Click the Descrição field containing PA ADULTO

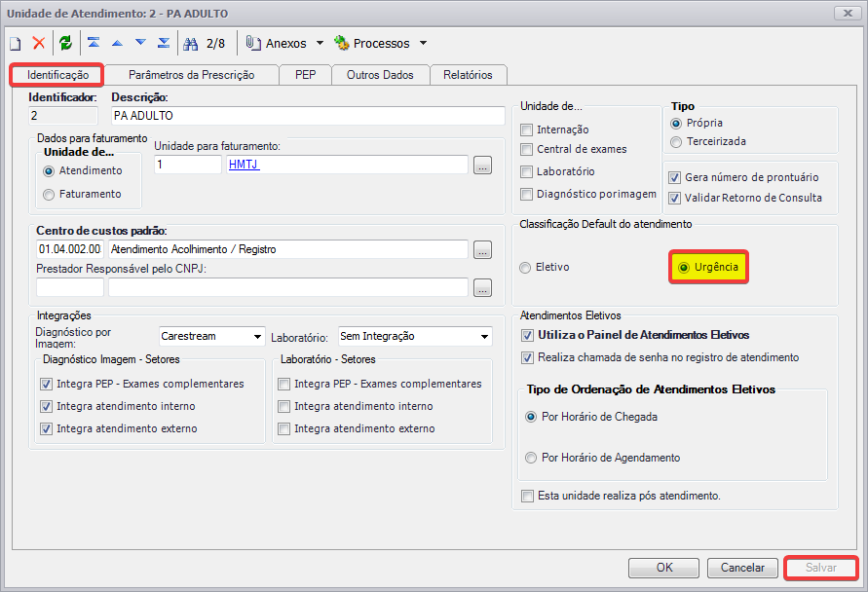point(309,116)
